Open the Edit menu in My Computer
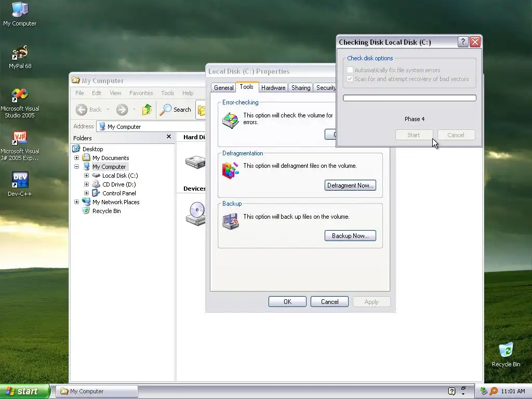This screenshot has width=532, height=399. click(97, 93)
